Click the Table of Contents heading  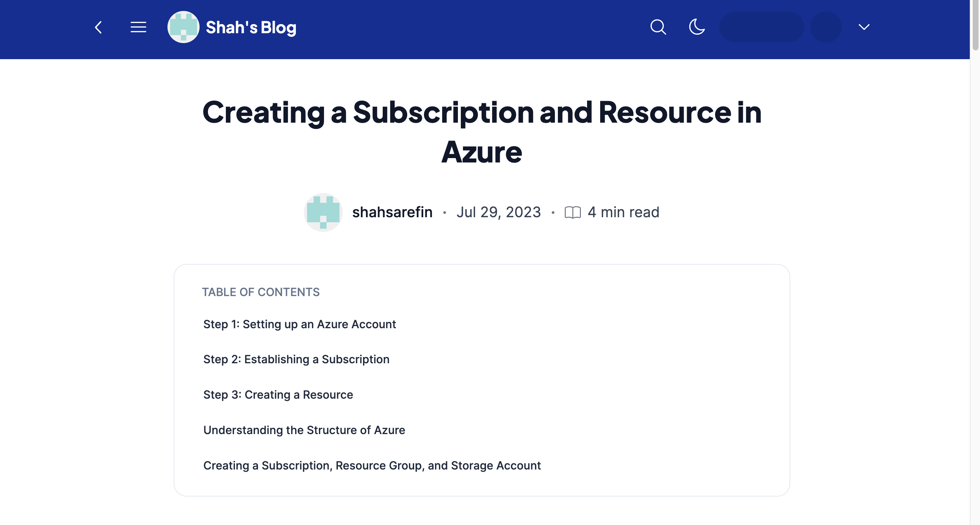click(261, 292)
